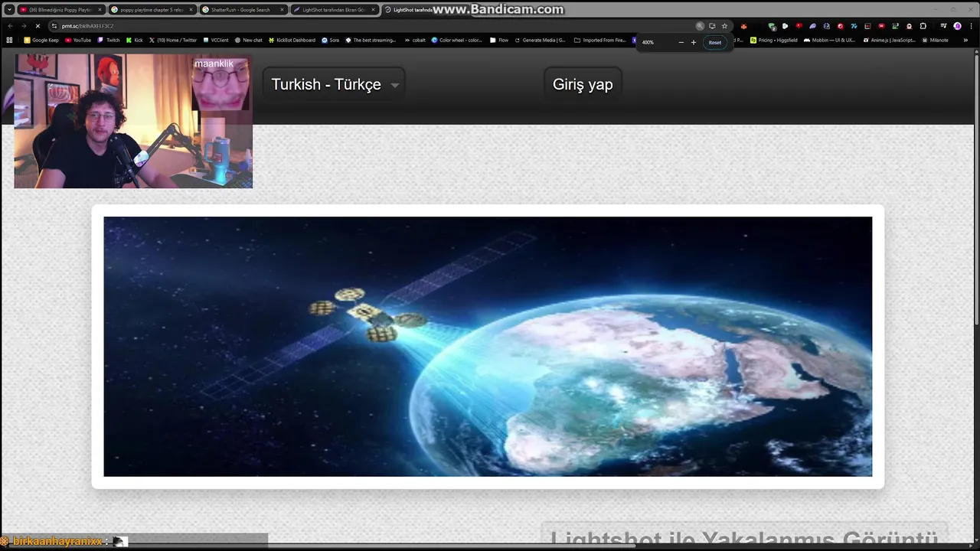This screenshot has width=980, height=551.
Task: Bookmark this page with the star icon
Action: click(x=724, y=26)
